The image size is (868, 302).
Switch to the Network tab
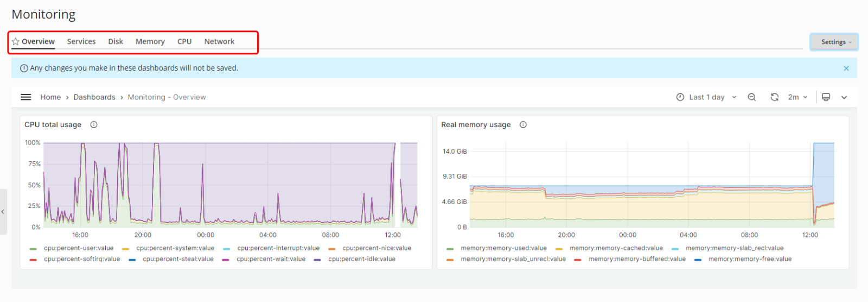(x=219, y=42)
